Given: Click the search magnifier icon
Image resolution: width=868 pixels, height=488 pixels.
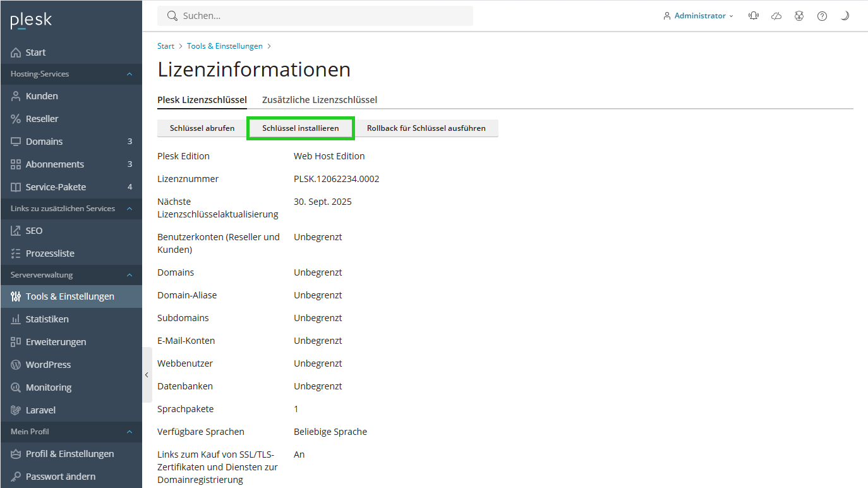Looking at the screenshot, I should point(172,16).
